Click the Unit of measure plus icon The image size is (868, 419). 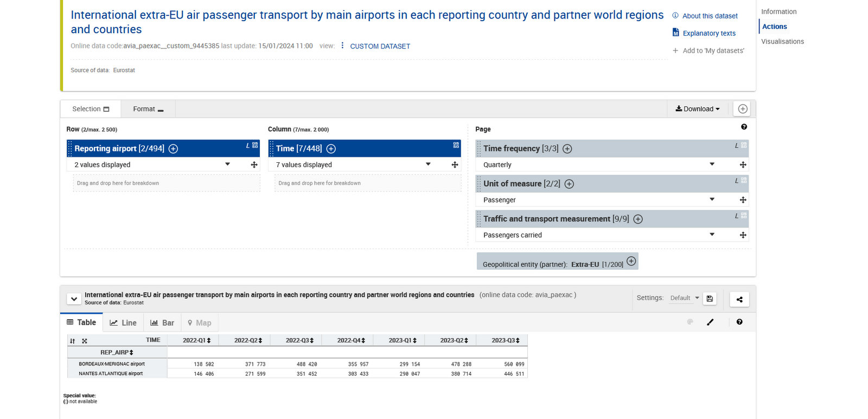pyautogui.click(x=569, y=184)
